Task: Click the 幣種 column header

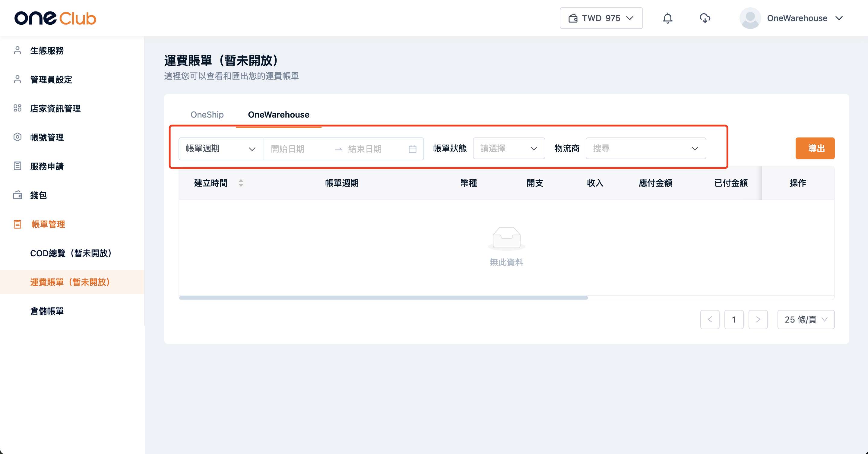Action: tap(469, 183)
